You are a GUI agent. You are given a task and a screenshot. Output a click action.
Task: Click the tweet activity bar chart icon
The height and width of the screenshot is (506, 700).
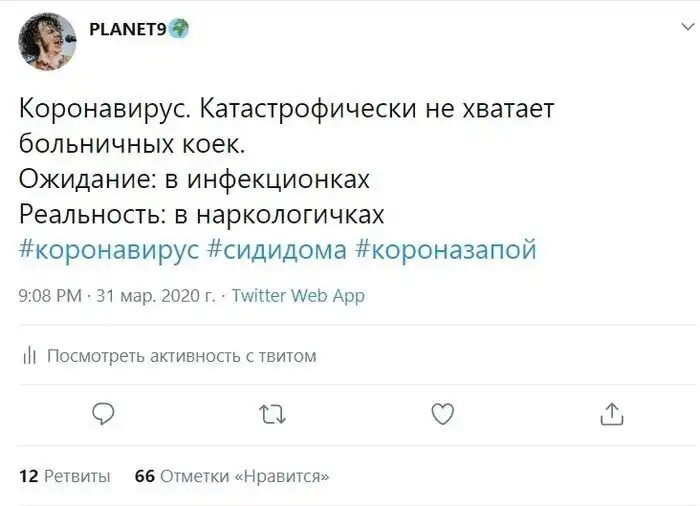pyautogui.click(x=29, y=356)
